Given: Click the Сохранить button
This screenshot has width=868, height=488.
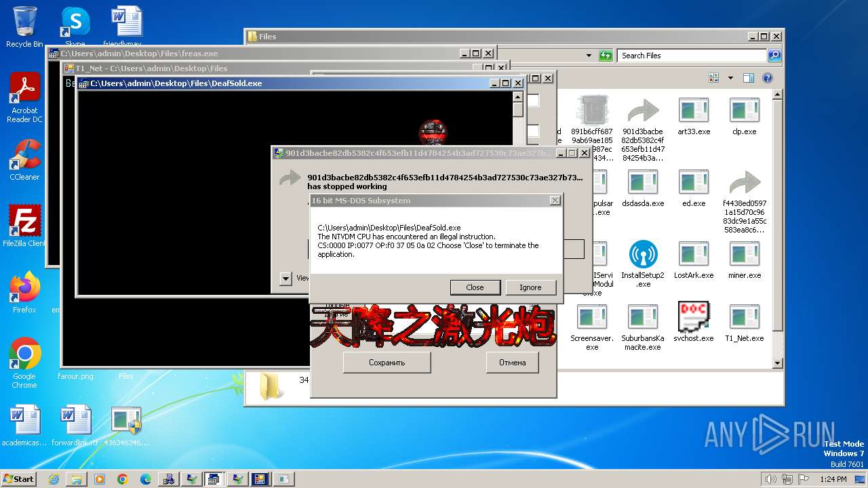Looking at the screenshot, I should pos(387,363).
